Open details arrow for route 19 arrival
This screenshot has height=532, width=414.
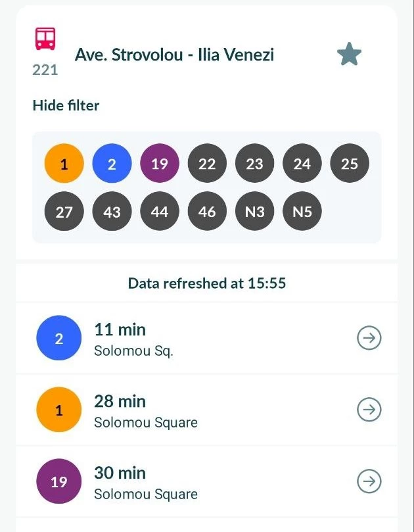[369, 481]
